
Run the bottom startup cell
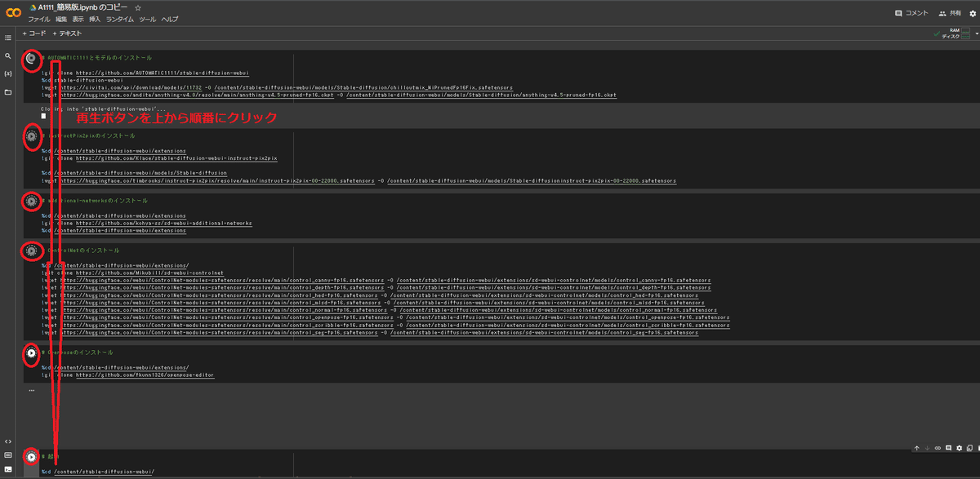tap(31, 457)
